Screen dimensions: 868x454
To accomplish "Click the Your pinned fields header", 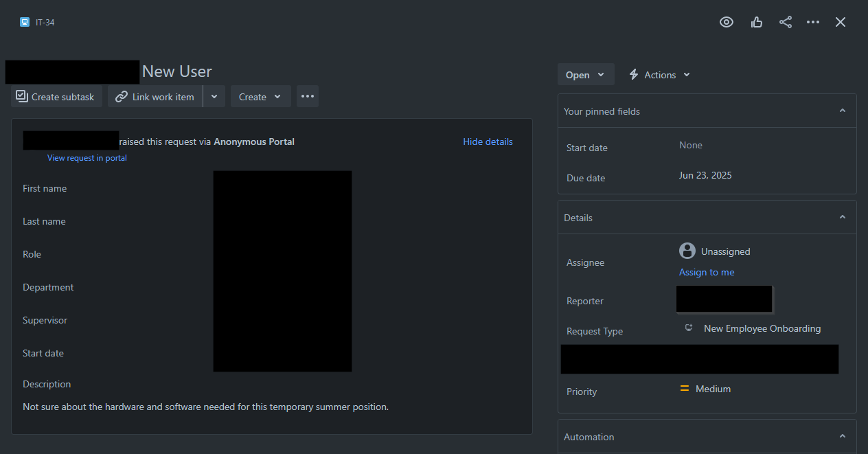I will 707,111.
